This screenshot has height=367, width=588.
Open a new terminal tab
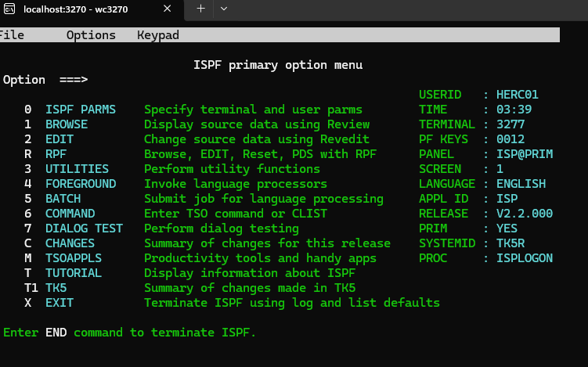point(200,9)
